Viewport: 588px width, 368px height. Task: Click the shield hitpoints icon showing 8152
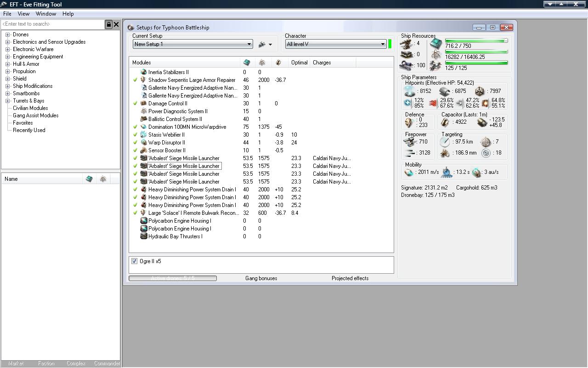409,91
